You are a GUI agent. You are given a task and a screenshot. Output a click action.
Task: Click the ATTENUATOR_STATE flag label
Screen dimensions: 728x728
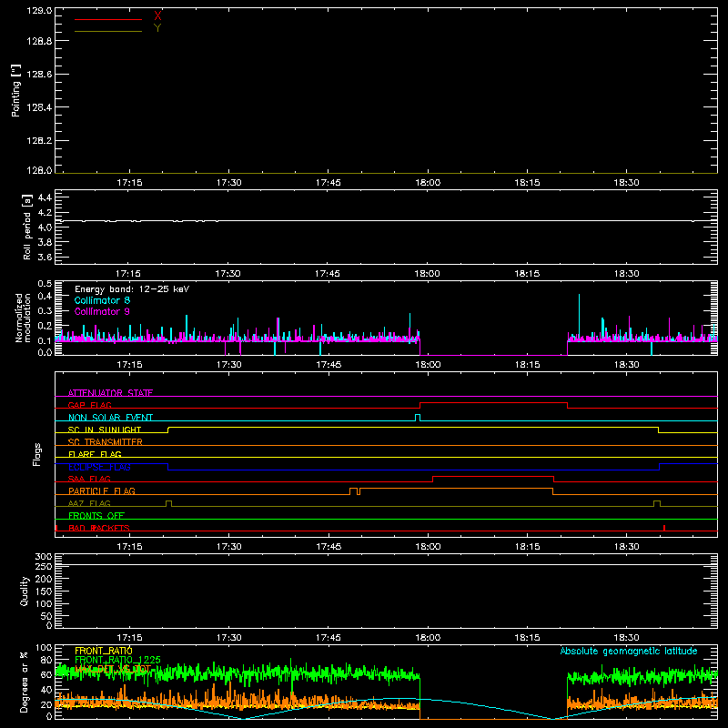(110, 393)
